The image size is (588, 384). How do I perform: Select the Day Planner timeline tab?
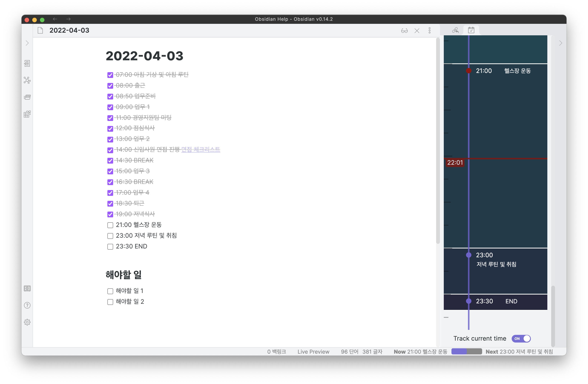point(471,30)
